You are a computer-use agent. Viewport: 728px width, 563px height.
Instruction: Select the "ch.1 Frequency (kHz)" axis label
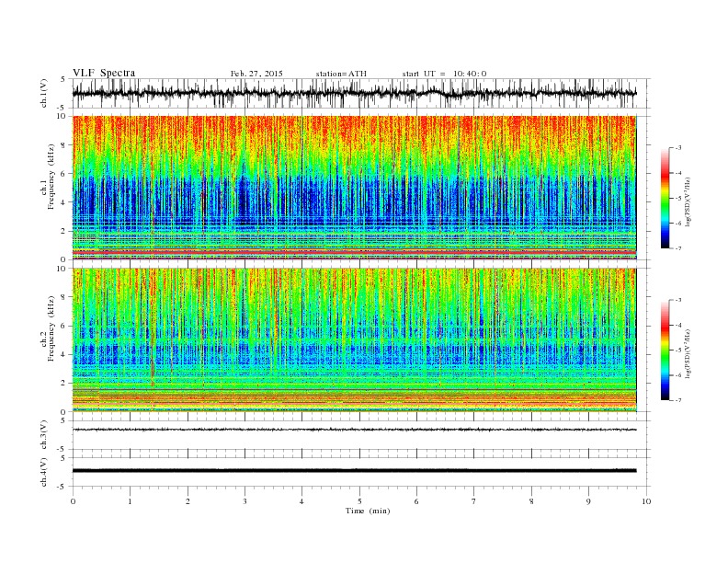(x=48, y=177)
